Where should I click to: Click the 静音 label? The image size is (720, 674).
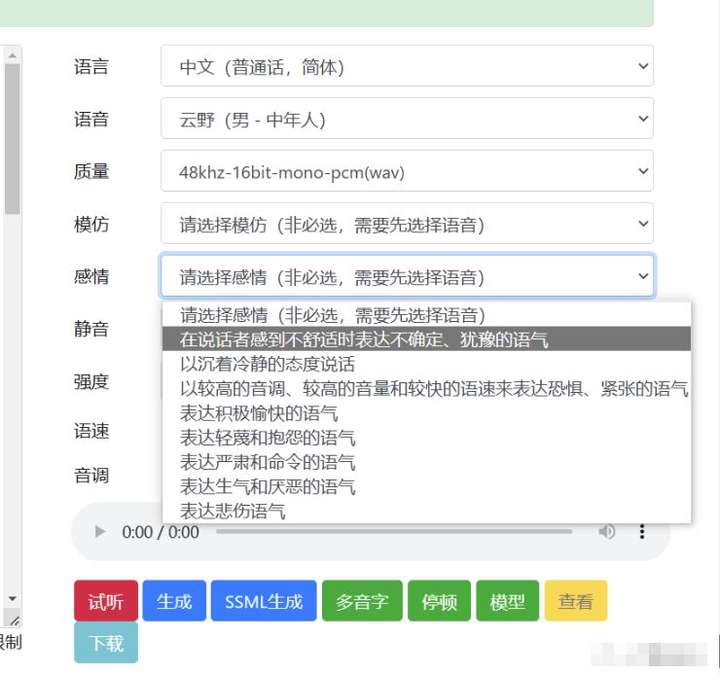click(91, 329)
